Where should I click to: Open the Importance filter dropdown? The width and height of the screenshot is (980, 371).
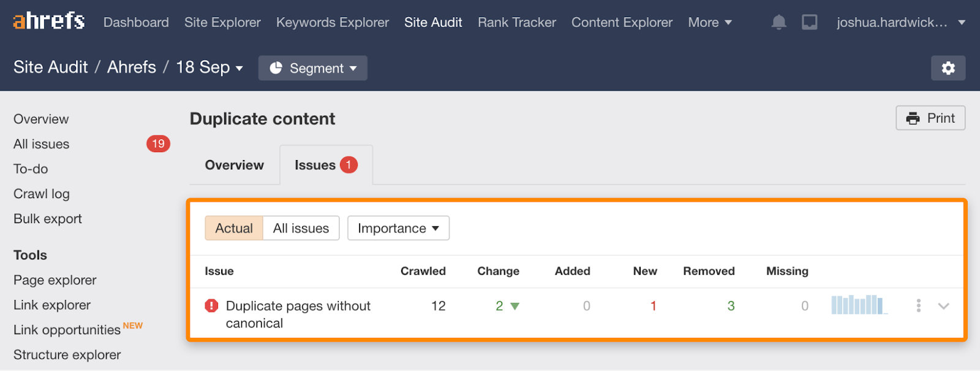tap(399, 228)
